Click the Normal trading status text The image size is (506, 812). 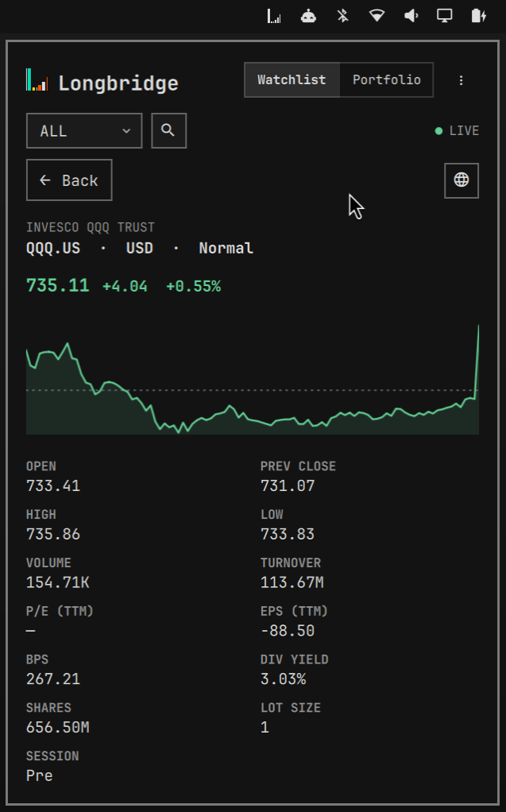(226, 248)
